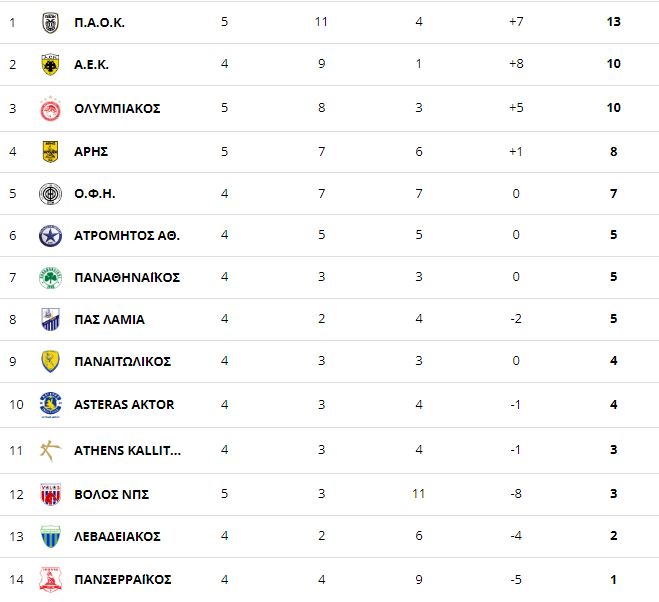The width and height of the screenshot is (659, 602).
Task: Click the Παναθηναϊκός green shamrock crest
Action: (50, 277)
